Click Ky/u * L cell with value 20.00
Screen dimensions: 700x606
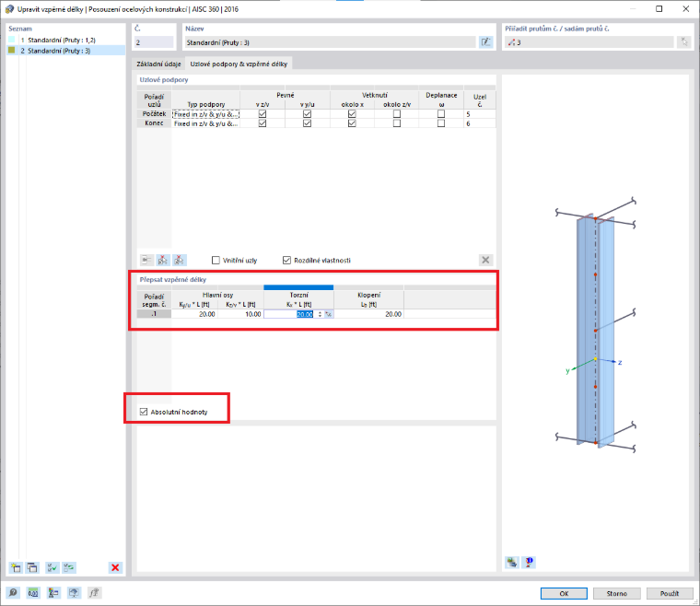(x=194, y=314)
